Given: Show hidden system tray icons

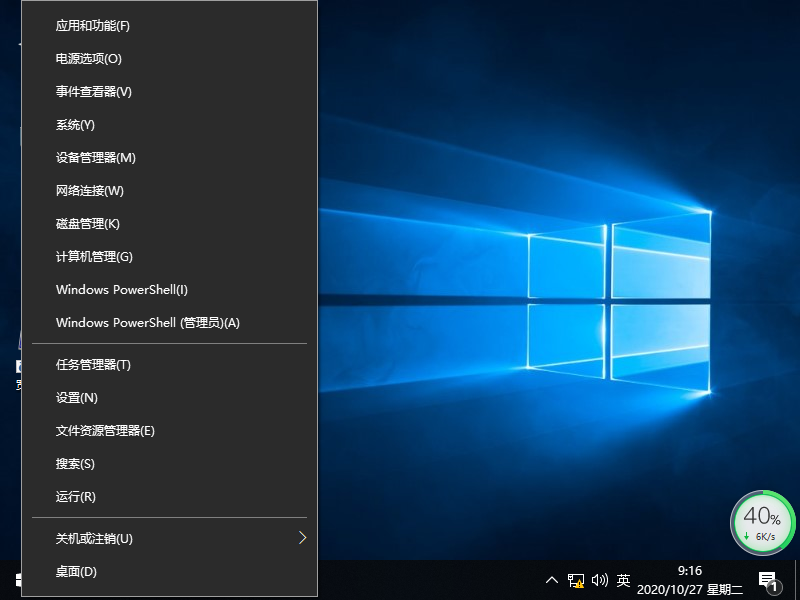Looking at the screenshot, I should coord(551,580).
